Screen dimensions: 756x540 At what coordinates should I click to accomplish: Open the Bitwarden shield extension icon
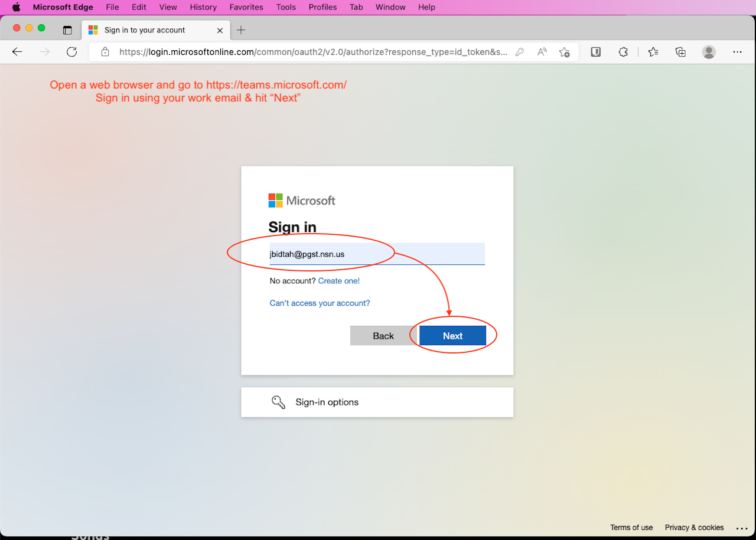click(596, 52)
